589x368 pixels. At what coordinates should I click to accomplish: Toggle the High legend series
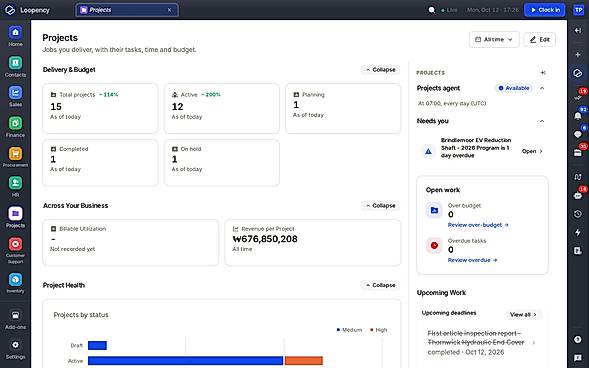(378, 330)
